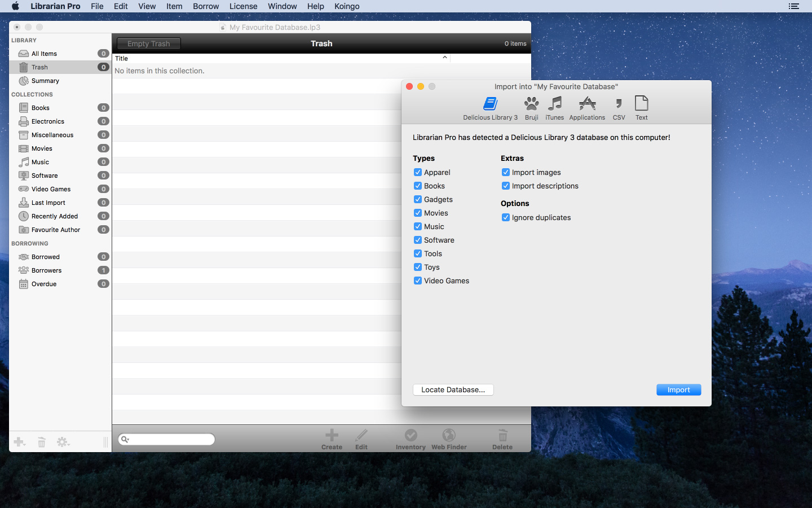Show the Borrowers list

point(60,270)
